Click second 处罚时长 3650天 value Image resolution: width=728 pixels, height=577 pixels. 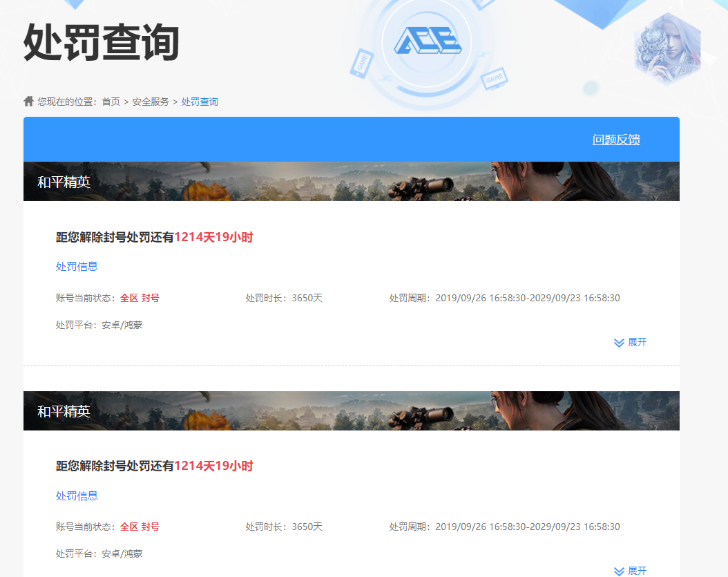[x=284, y=527]
